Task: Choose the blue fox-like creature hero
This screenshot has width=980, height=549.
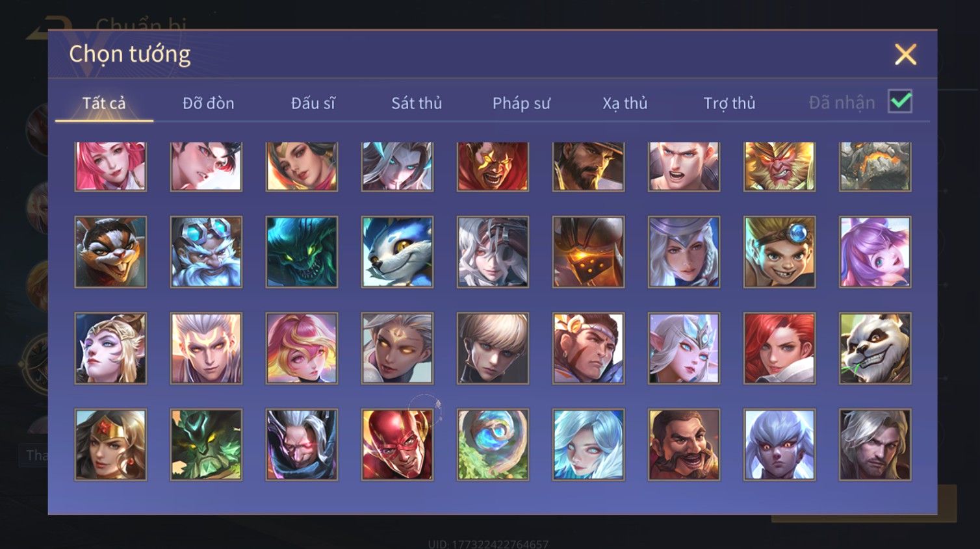Action: tap(397, 252)
